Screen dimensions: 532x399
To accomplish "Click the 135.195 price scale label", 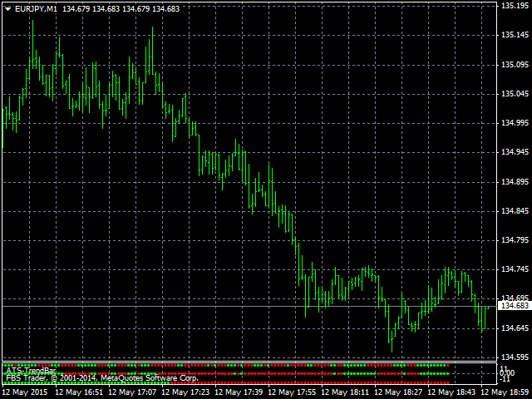I will pyautogui.click(x=514, y=6).
